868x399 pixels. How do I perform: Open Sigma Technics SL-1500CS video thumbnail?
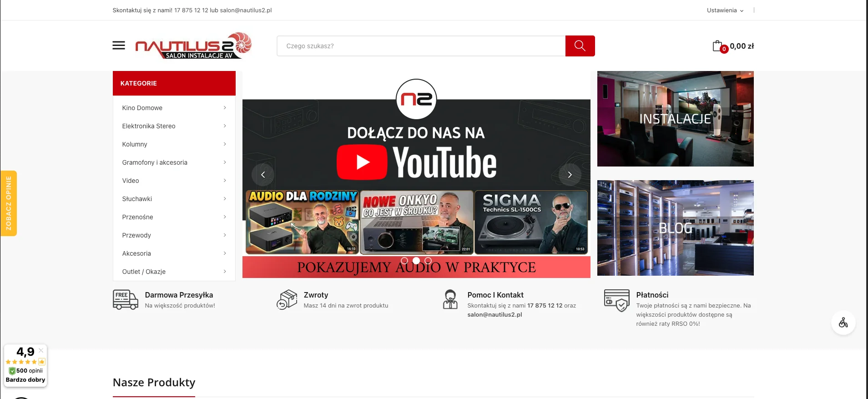(x=531, y=222)
